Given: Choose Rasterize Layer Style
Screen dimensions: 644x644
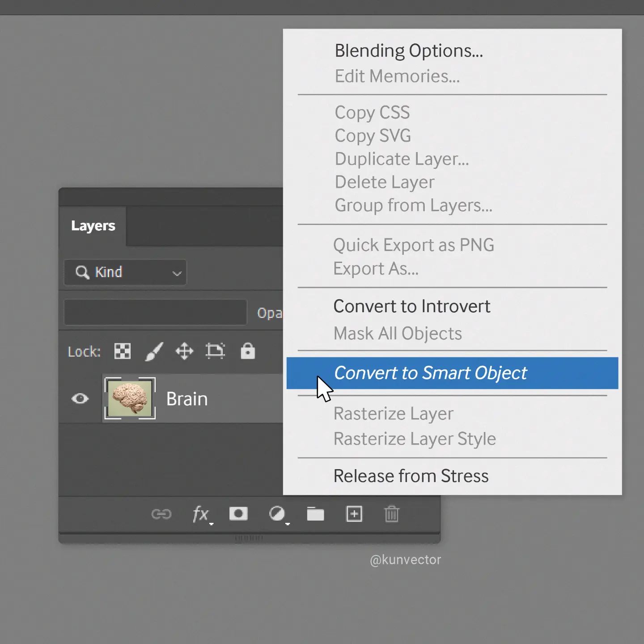Looking at the screenshot, I should pyautogui.click(x=415, y=439).
